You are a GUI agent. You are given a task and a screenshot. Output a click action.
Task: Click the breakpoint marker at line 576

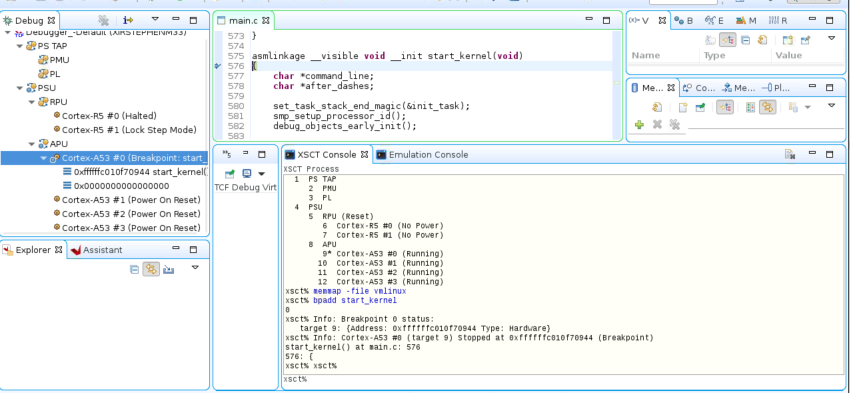click(218, 66)
